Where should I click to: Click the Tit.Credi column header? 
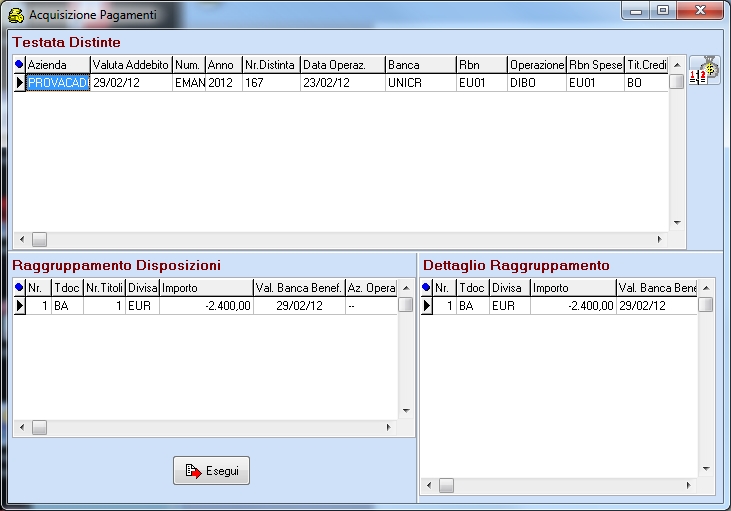click(647, 64)
